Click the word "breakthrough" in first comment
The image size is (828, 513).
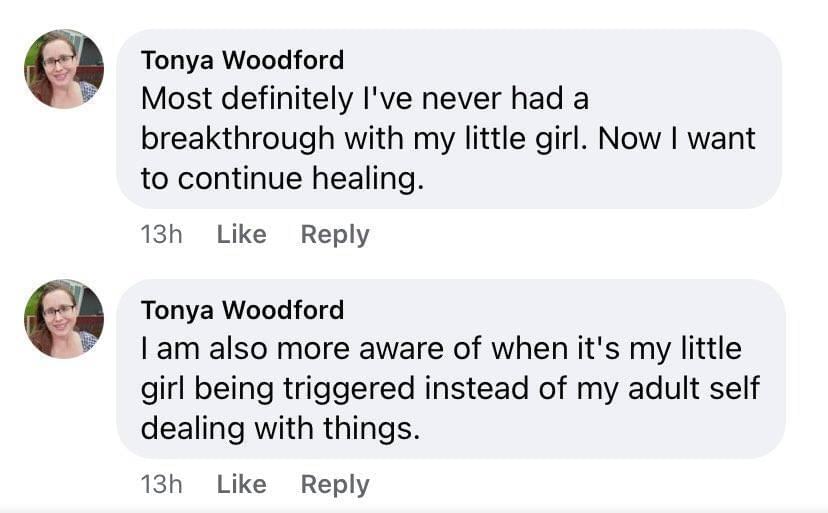pyautogui.click(x=220, y=139)
